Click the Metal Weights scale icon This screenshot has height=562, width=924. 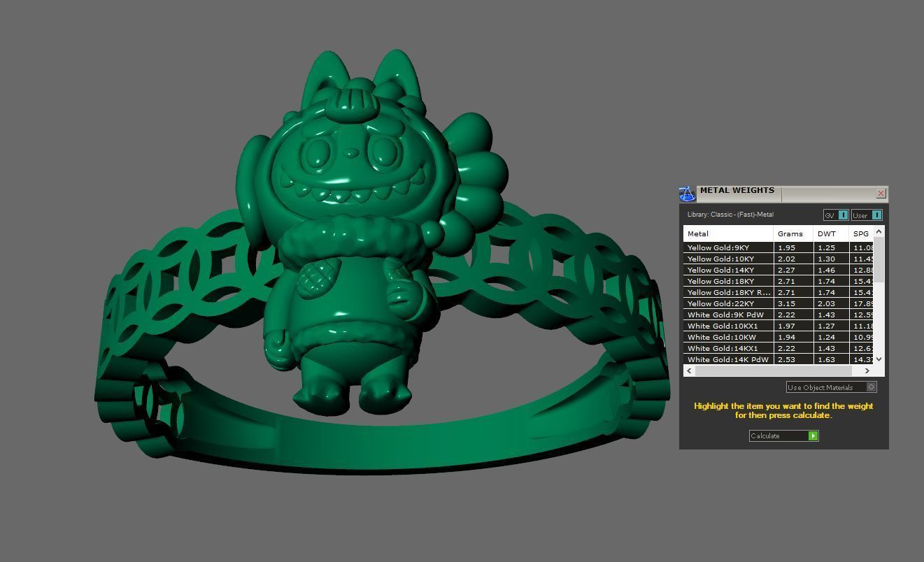pos(688,194)
